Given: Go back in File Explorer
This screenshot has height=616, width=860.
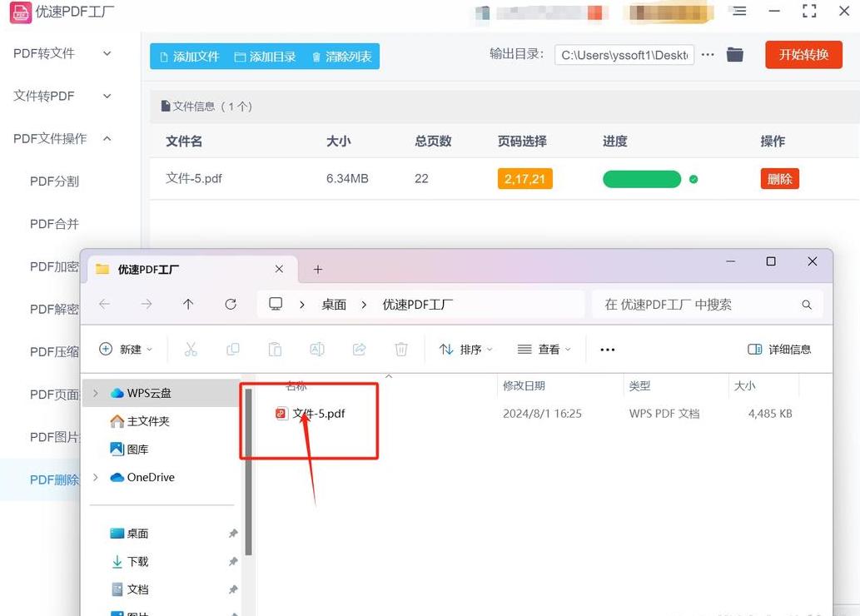Looking at the screenshot, I should coord(104,304).
